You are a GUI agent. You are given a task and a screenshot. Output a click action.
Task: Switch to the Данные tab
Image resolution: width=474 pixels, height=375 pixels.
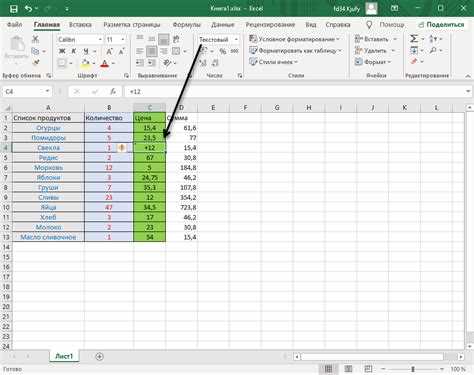(223, 25)
